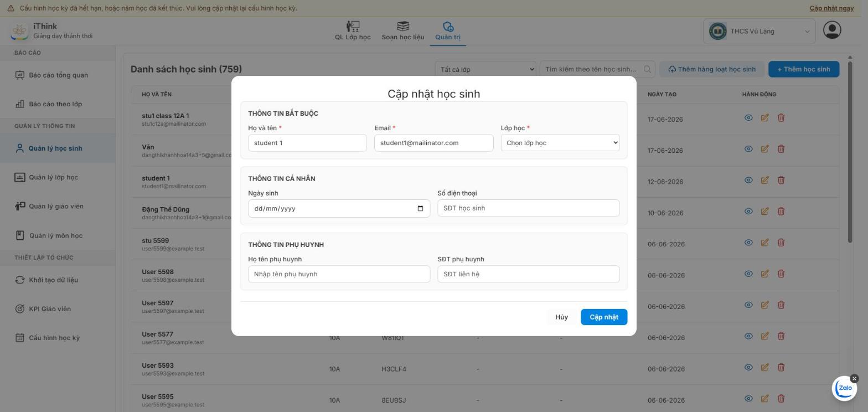This screenshot has height=412, width=868.
Task: Open the Zalo chat bubble
Action: coord(845,388)
